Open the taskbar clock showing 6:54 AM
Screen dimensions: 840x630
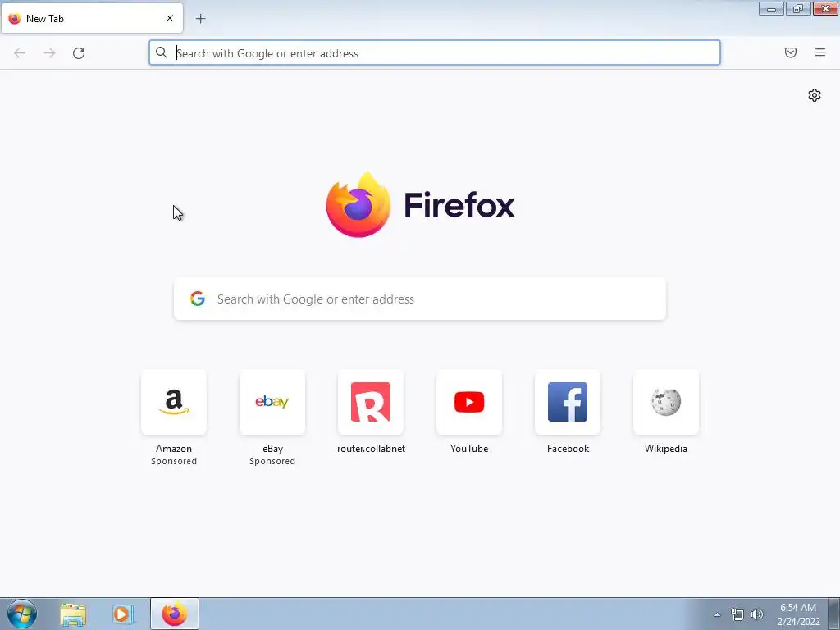click(x=798, y=614)
